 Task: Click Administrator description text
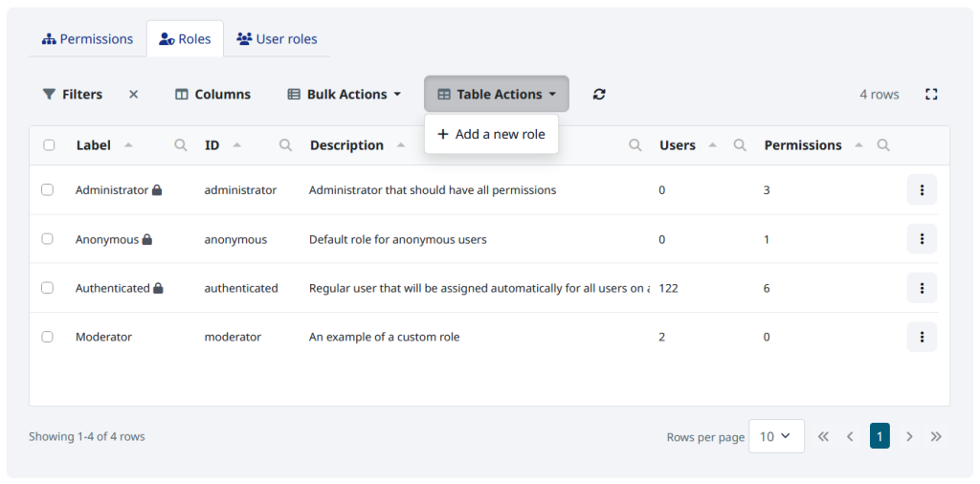433,189
